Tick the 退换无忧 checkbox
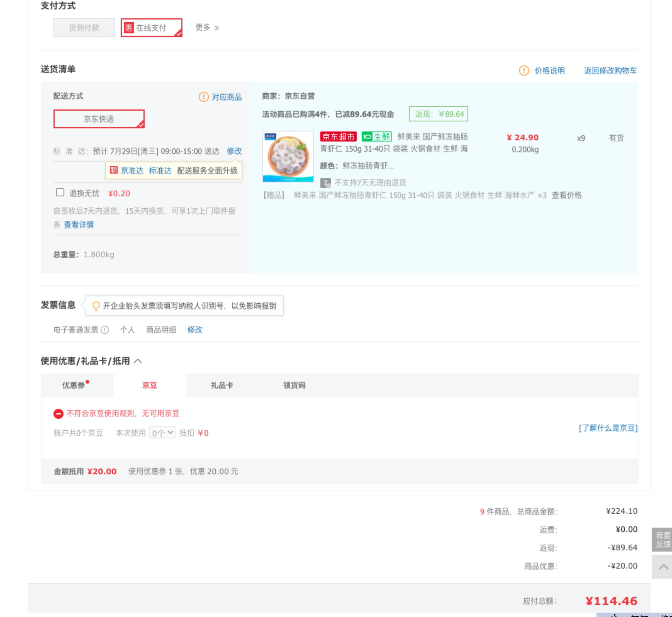This screenshot has height=617, width=672. [60, 192]
